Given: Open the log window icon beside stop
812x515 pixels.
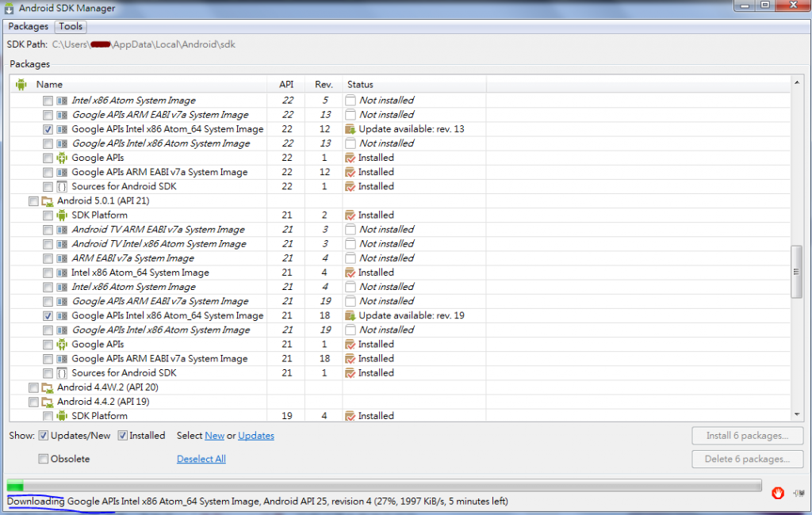Looking at the screenshot, I should [799, 494].
